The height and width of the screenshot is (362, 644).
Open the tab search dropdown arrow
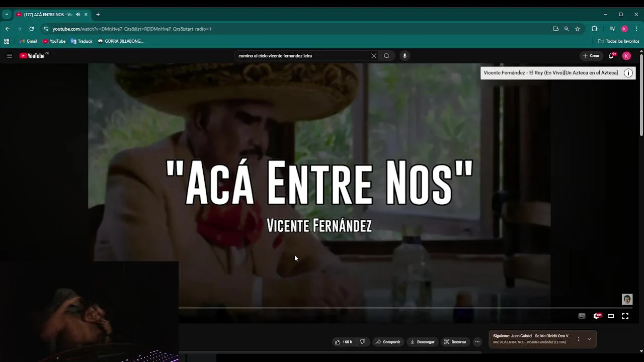click(7, 14)
